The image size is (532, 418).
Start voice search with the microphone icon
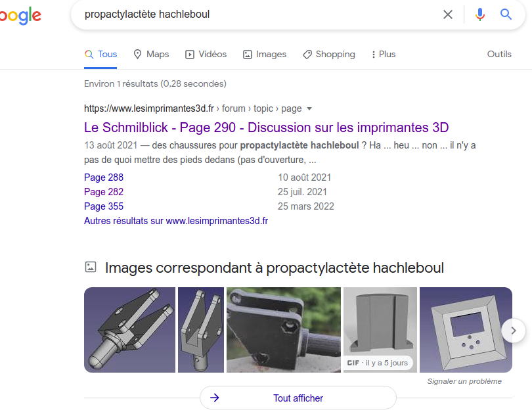479,14
